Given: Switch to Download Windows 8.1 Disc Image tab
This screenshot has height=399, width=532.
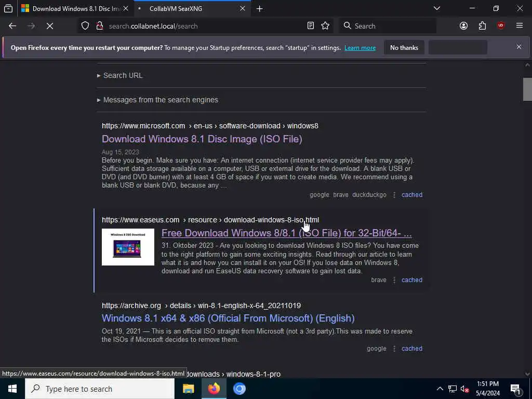Looking at the screenshot, I should [76, 8].
